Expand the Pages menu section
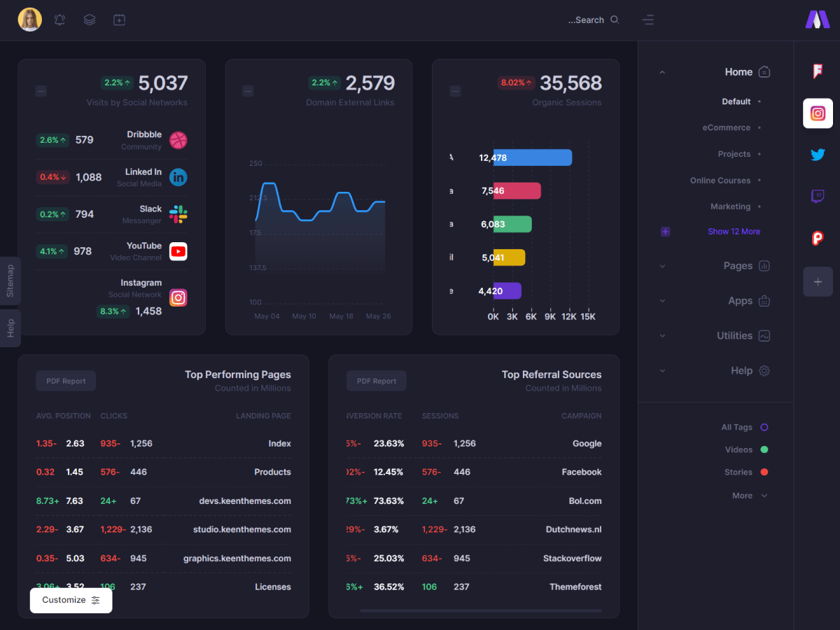The image size is (840, 630). click(x=738, y=266)
